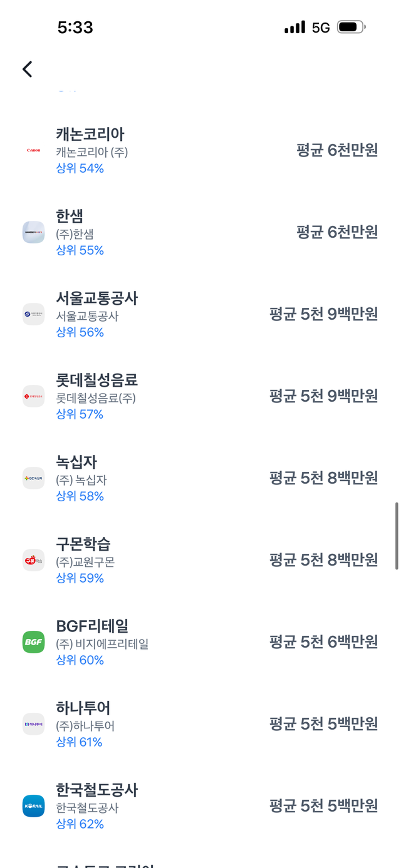Screen dimensions: 401x868
Task: Tap the Hanssem company logo
Action: point(33,232)
